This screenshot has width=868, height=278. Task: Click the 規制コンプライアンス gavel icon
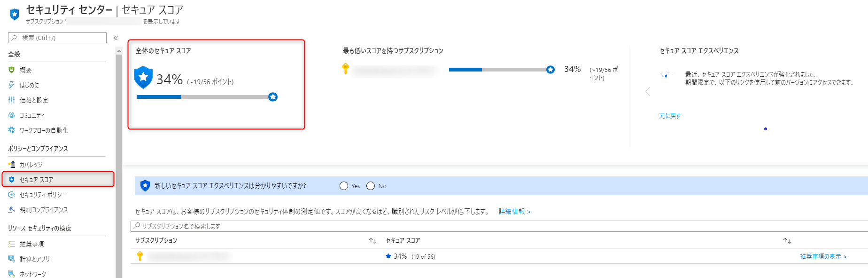tap(12, 209)
